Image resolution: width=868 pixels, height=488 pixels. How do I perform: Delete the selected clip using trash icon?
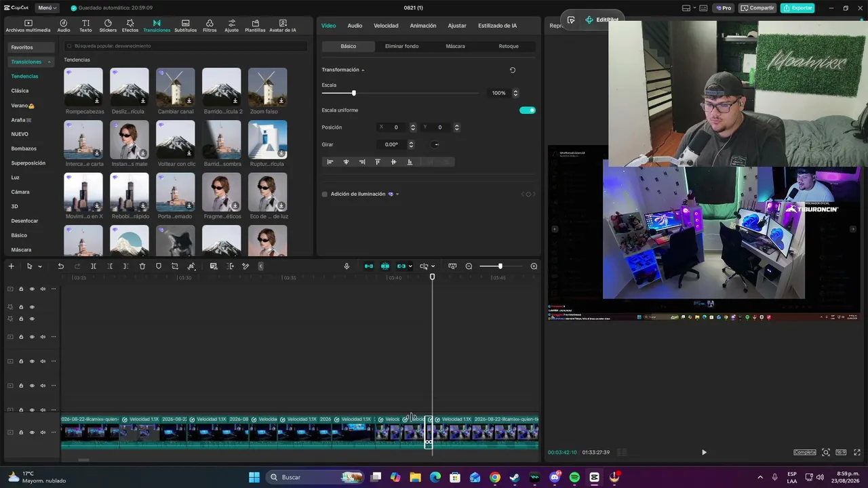coord(142,266)
